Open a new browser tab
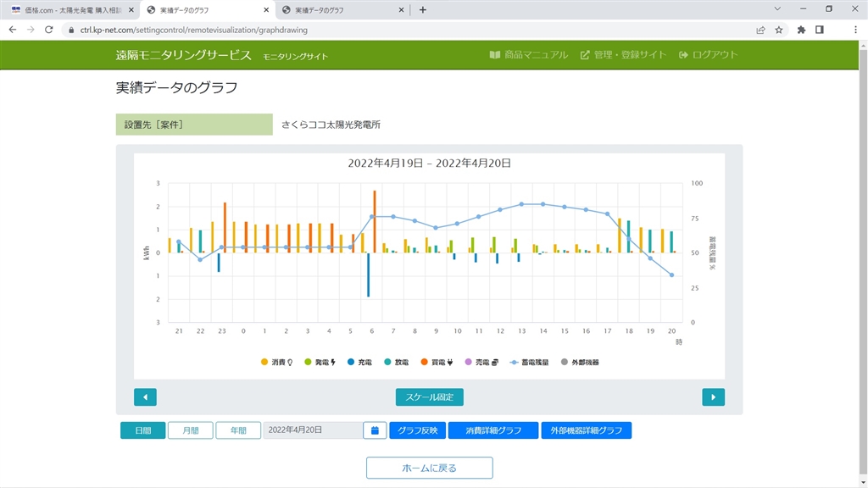The width and height of the screenshot is (868, 488). (x=423, y=10)
